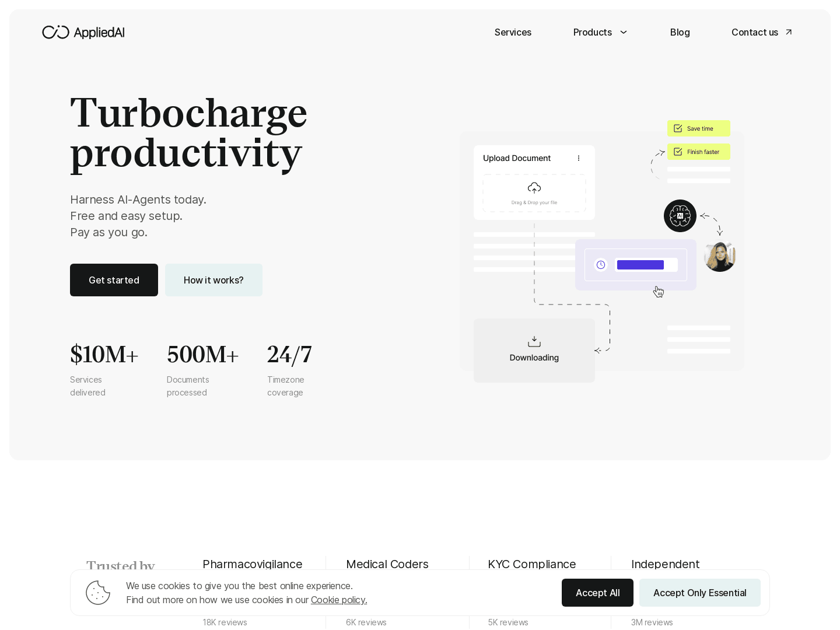Click the purple progress bar
Screen dimensions: 840x630
coord(640,265)
